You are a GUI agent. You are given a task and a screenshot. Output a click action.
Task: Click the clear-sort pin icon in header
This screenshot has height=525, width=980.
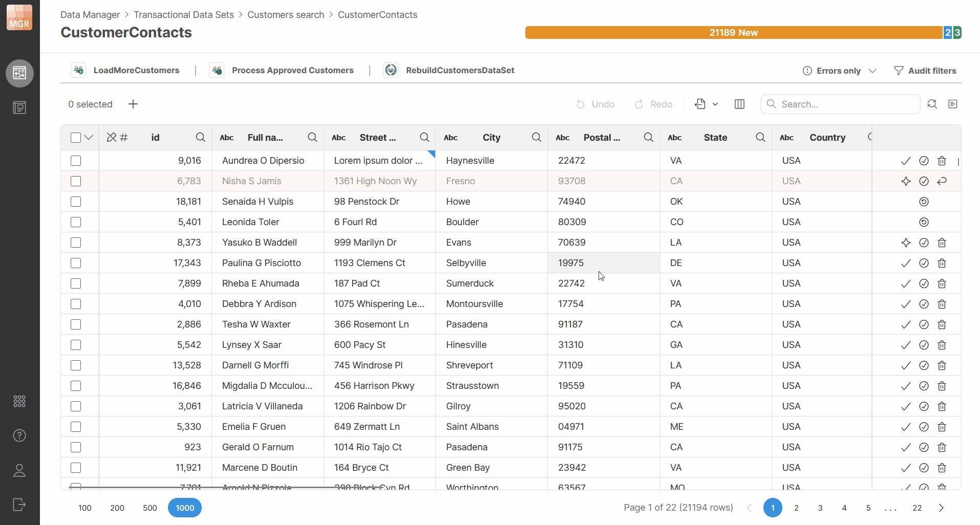(112, 137)
